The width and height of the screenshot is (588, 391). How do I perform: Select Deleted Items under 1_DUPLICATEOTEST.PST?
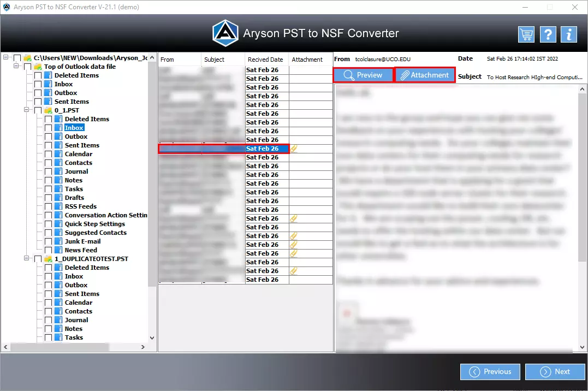[x=87, y=268]
